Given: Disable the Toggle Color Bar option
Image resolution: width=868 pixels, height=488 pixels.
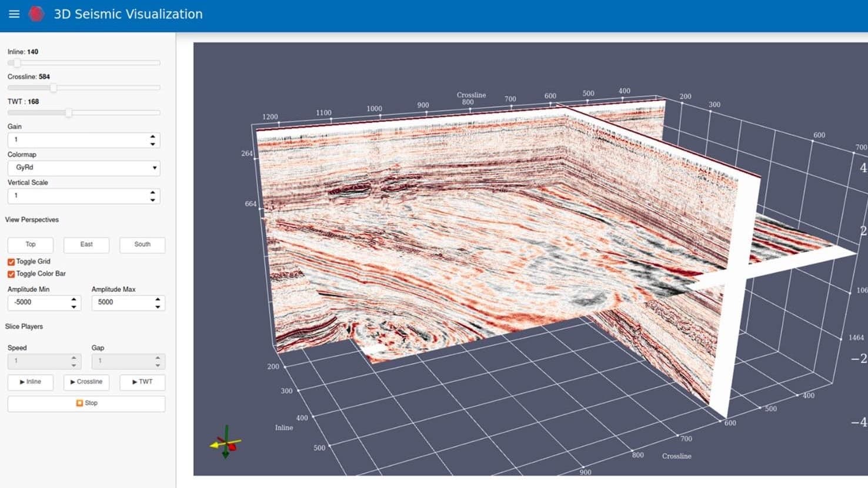Looking at the screenshot, I should click(x=10, y=273).
